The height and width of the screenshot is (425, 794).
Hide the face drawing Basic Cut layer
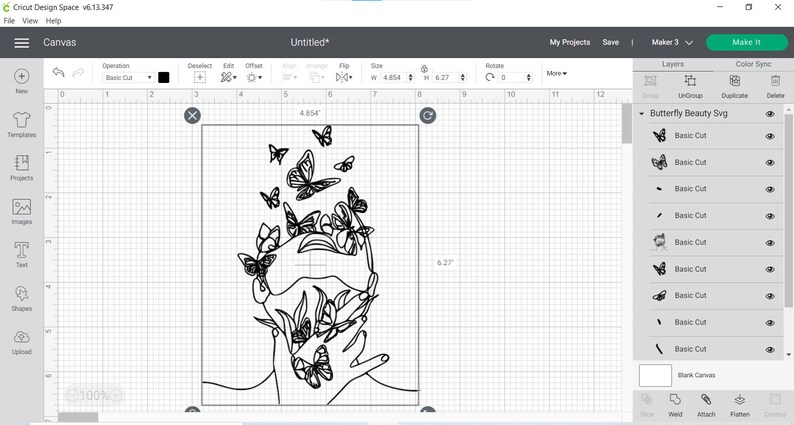[770, 243]
